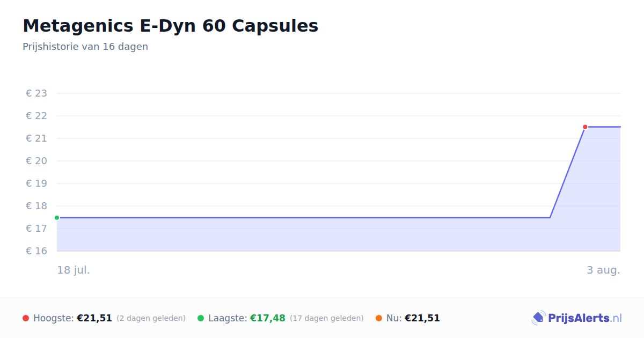The height and width of the screenshot is (338, 644).
Task: Click the rising price line segment
Action: (x=567, y=173)
